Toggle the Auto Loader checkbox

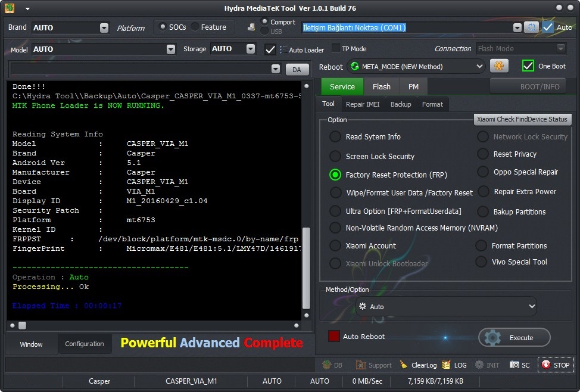[270, 49]
